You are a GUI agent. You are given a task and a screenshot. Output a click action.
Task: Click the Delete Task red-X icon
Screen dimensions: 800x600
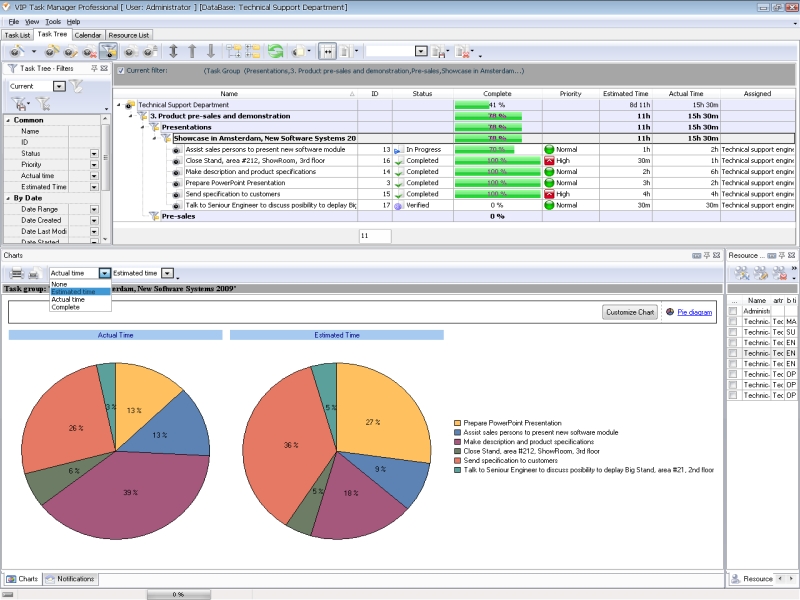click(x=90, y=51)
